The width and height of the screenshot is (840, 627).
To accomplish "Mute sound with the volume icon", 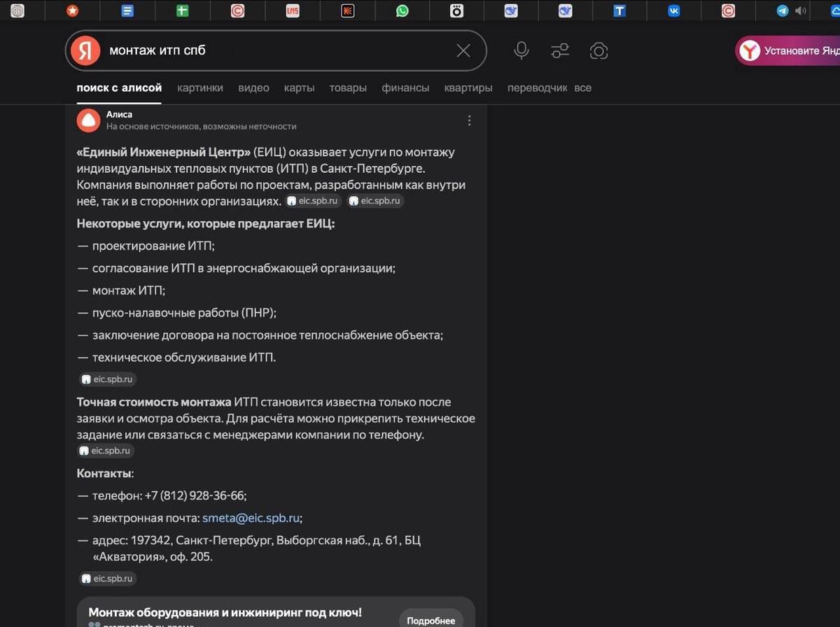I will click(x=800, y=10).
